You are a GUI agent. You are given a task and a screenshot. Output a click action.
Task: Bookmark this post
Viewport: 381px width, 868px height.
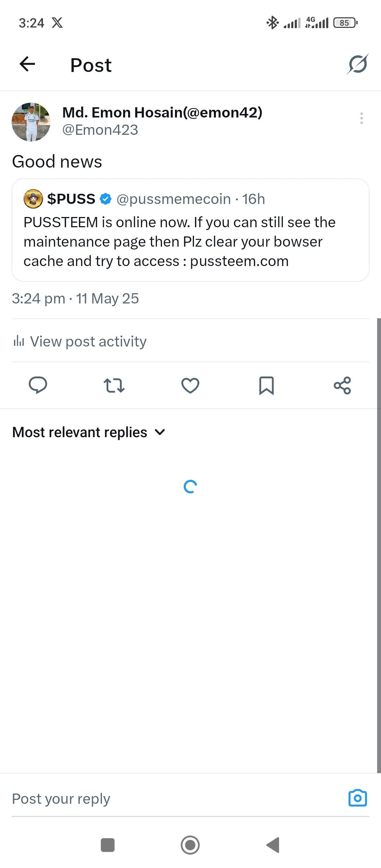266,385
